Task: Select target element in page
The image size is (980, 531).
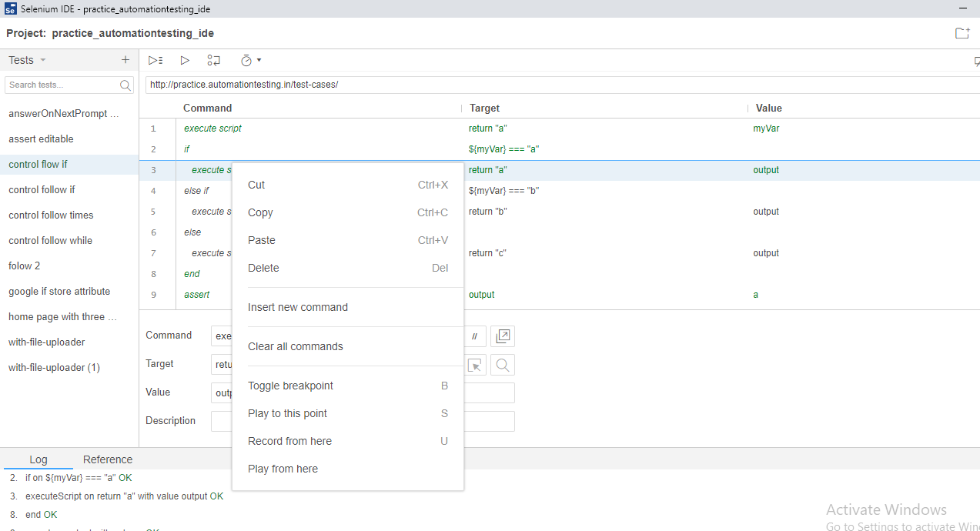Action: point(475,365)
